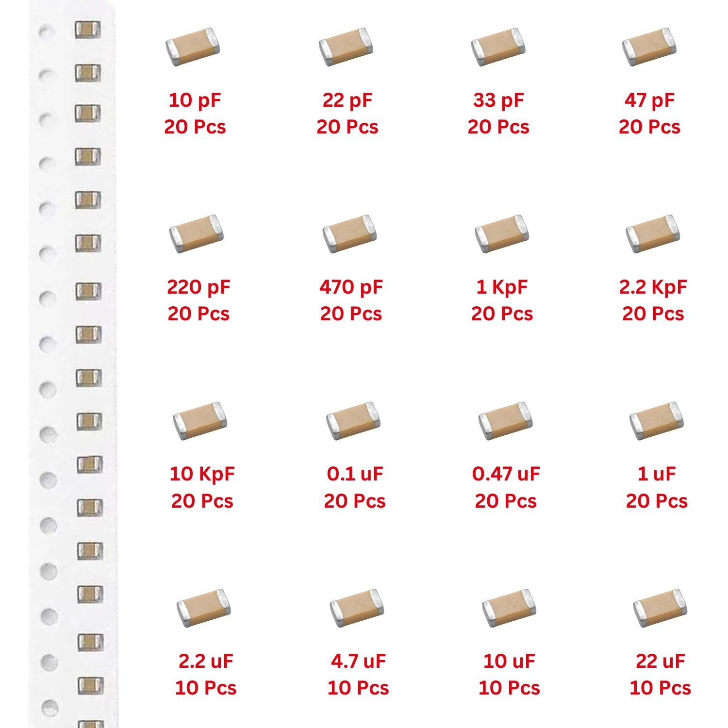This screenshot has width=728, height=728.
Task: Select the 22 pF capacitor picture
Action: (346, 47)
